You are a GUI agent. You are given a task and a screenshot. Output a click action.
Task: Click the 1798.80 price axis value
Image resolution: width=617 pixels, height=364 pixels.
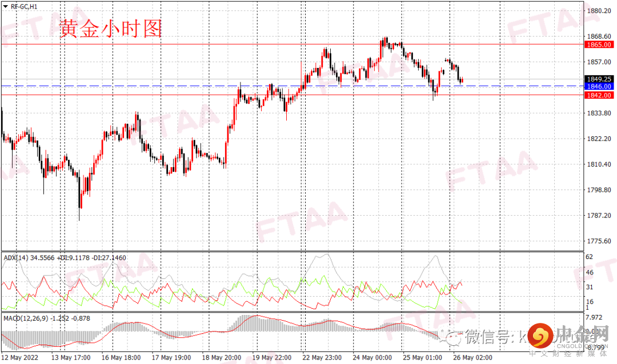pyautogui.click(x=599, y=189)
